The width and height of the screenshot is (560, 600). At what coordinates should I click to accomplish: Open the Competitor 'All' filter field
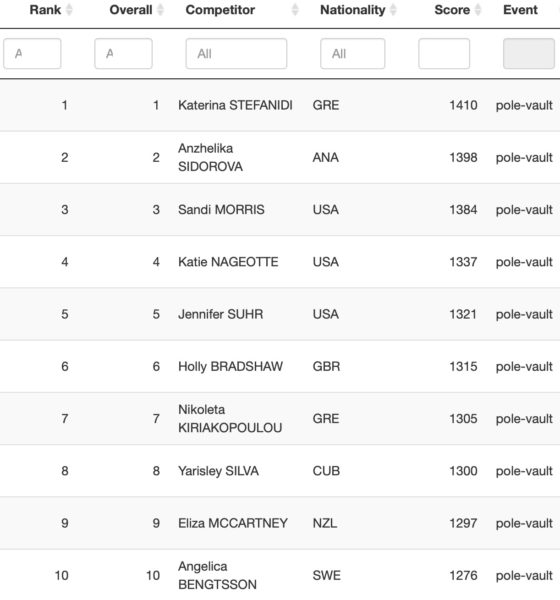(236, 54)
